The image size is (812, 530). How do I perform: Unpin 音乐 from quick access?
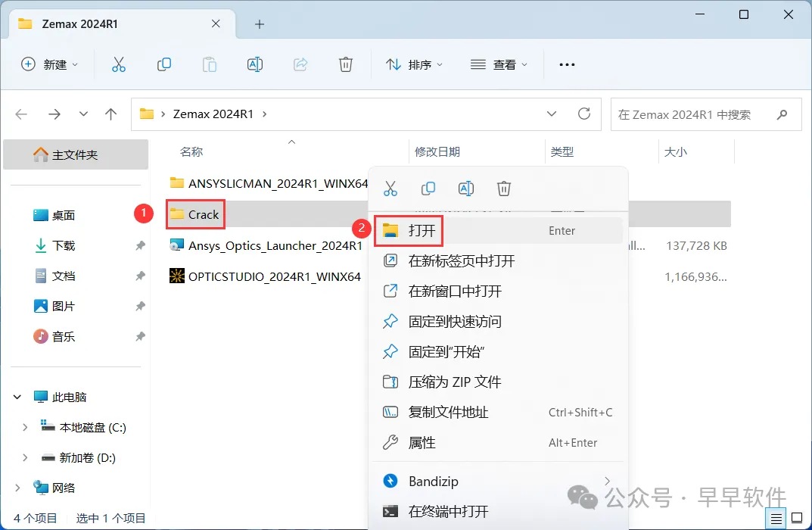(x=140, y=337)
